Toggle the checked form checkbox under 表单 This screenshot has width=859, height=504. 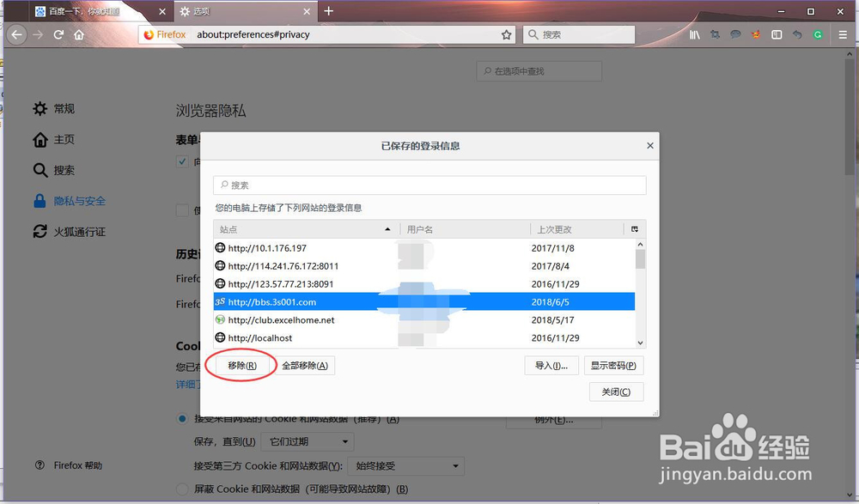[x=183, y=161]
